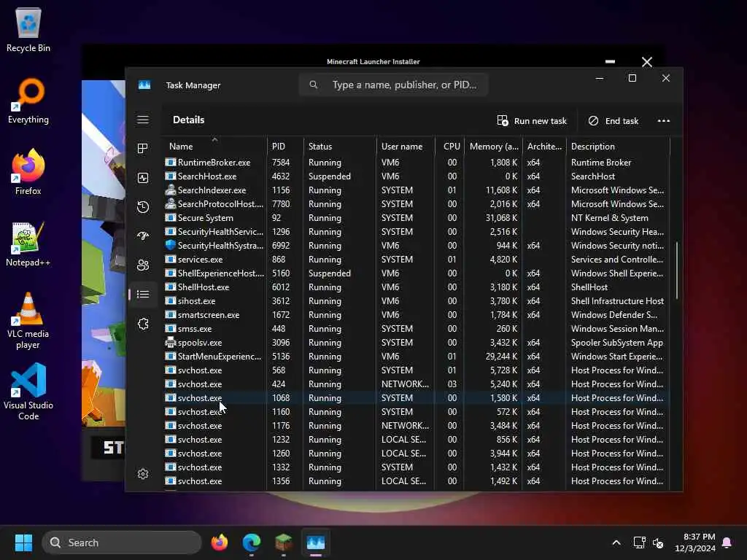Screen dimensions: 747x560
Task: Open the notifications bell icon
Action: (x=727, y=542)
